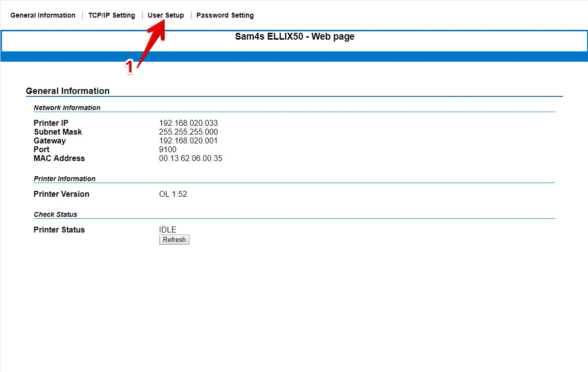Open the User Setup tab
588x372 pixels.
pos(166,15)
